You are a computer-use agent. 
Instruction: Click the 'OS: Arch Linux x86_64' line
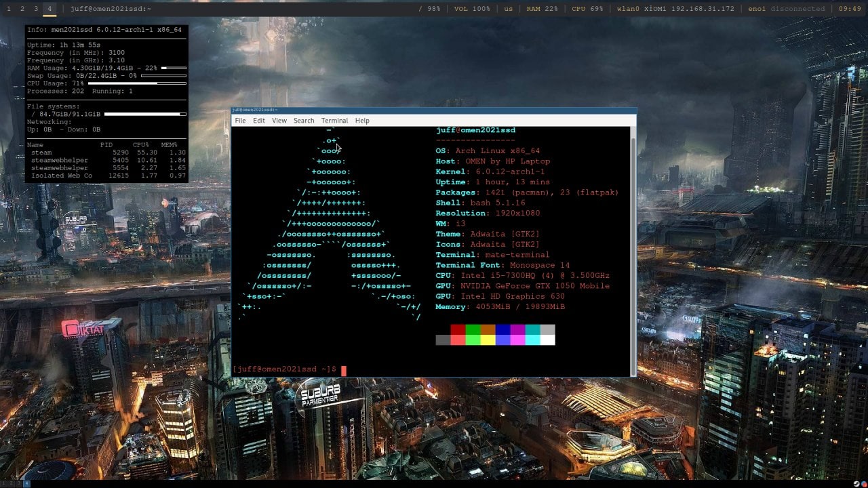pyautogui.click(x=488, y=151)
